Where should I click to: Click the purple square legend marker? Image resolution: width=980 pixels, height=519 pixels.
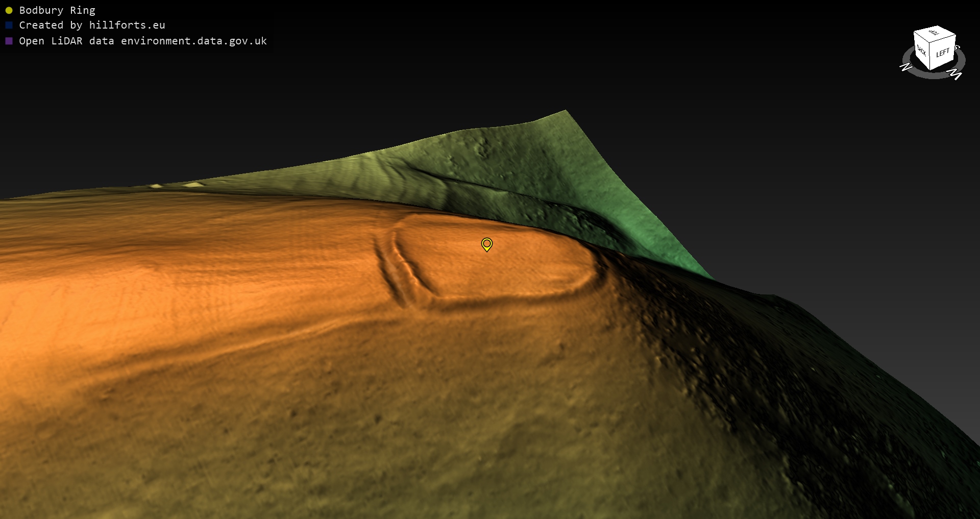9,41
